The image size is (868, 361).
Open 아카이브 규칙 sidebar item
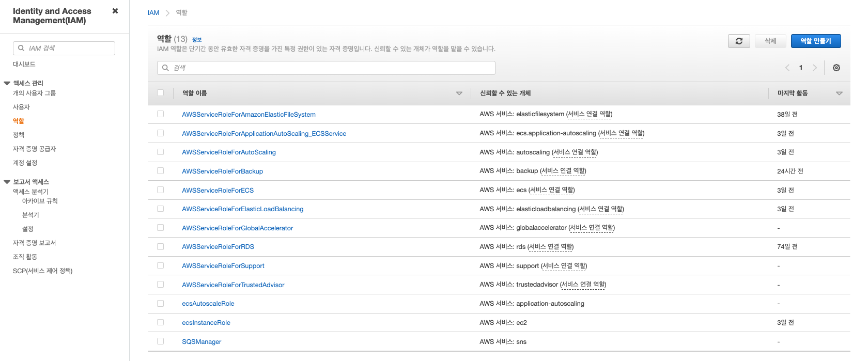tap(40, 201)
